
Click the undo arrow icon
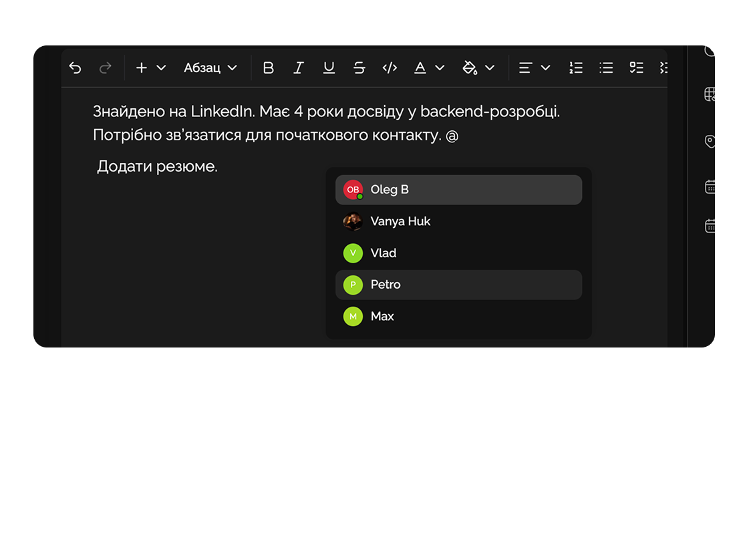coord(76,67)
